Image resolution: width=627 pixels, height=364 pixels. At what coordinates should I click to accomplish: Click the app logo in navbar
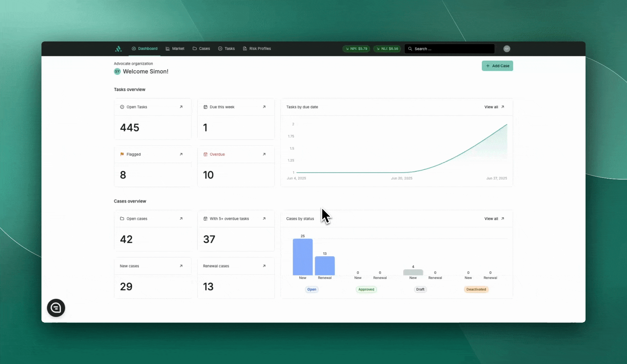[118, 49]
